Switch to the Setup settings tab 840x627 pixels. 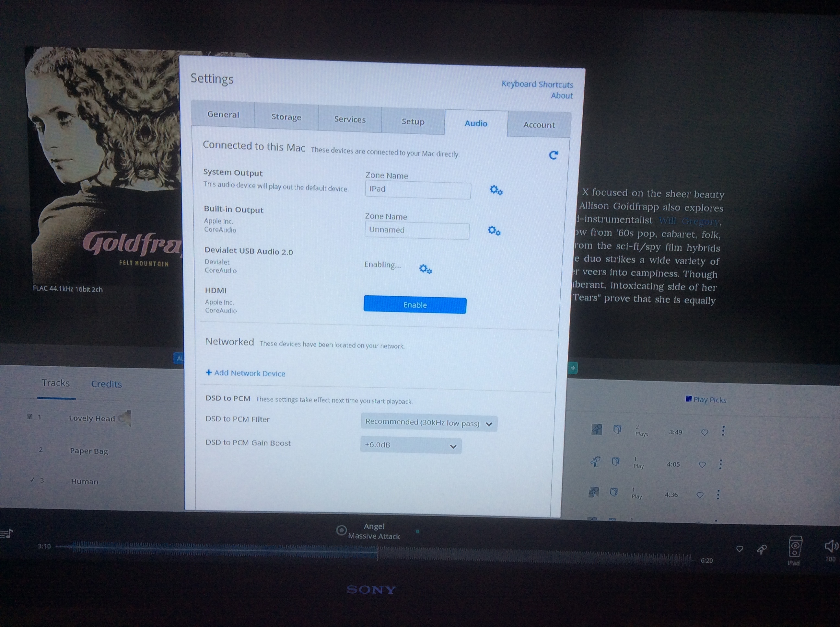(x=413, y=121)
